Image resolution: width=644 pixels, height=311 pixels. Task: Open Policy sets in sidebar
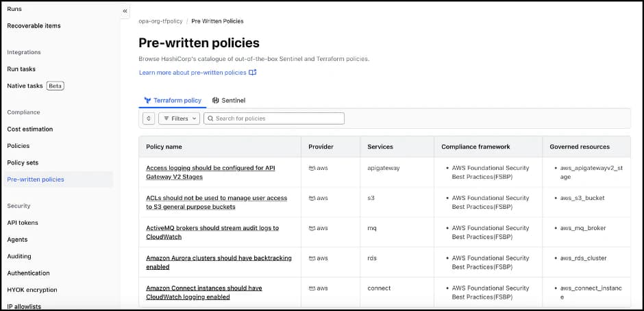23,162
